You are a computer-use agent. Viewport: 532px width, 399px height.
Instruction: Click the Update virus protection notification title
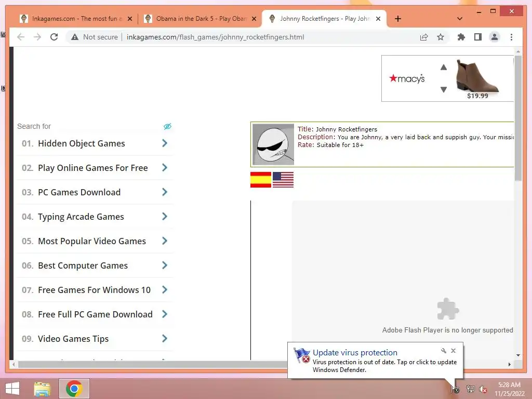[x=355, y=353]
